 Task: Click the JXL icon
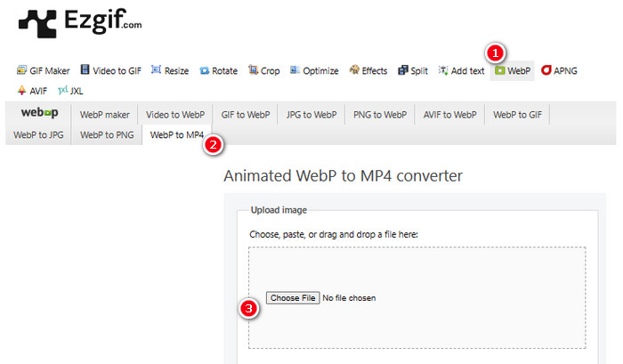click(x=63, y=90)
